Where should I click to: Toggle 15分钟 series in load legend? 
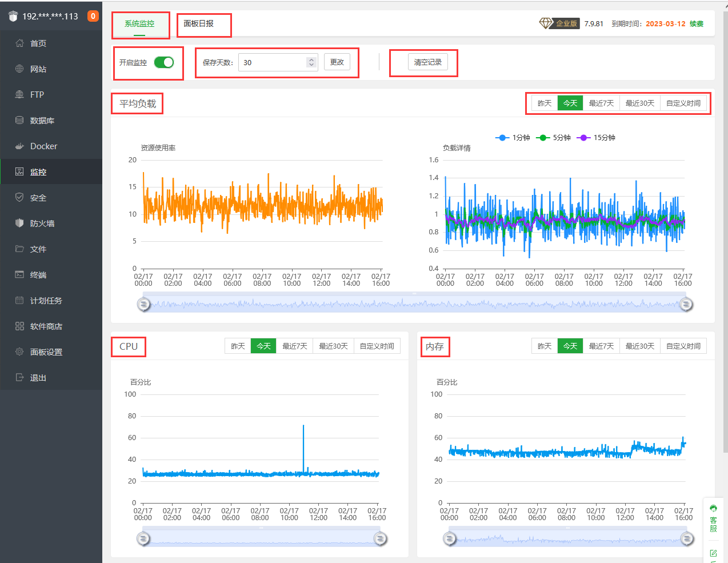597,138
